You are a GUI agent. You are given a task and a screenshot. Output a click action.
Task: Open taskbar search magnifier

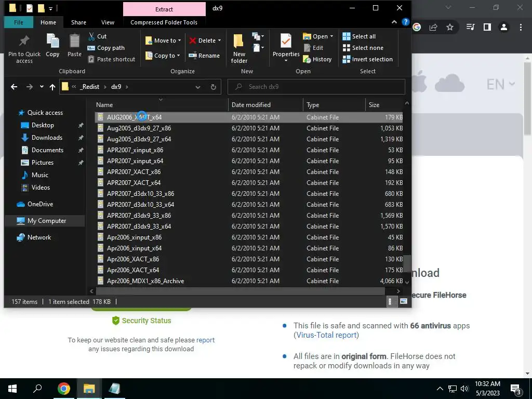[x=37, y=389]
